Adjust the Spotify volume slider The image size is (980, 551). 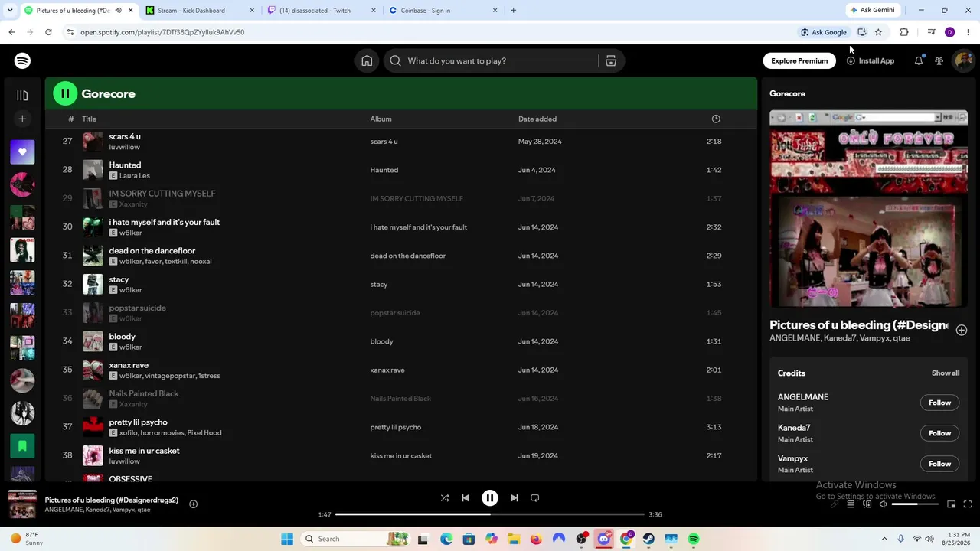915,504
